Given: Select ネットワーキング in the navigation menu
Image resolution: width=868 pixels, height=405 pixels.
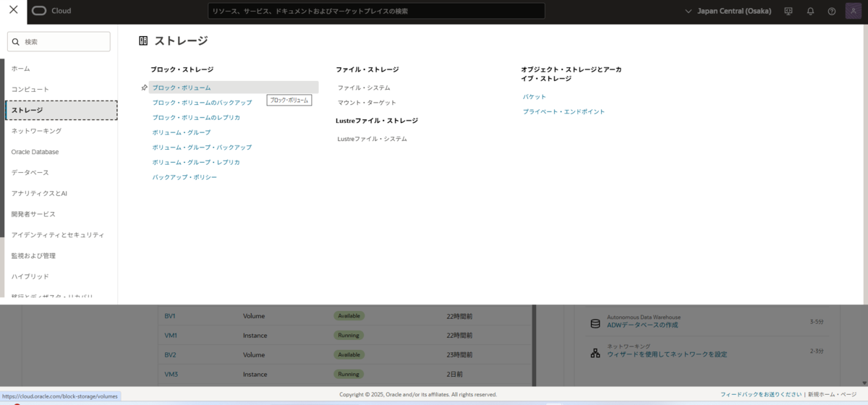Looking at the screenshot, I should (x=36, y=131).
